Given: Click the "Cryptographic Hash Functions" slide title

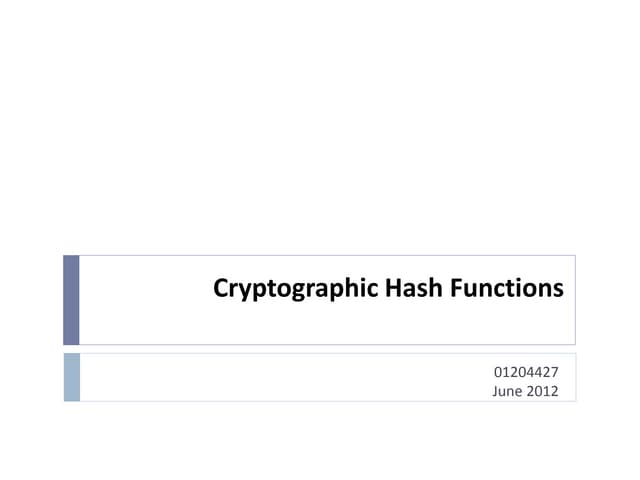Looking at the screenshot, I should [389, 290].
